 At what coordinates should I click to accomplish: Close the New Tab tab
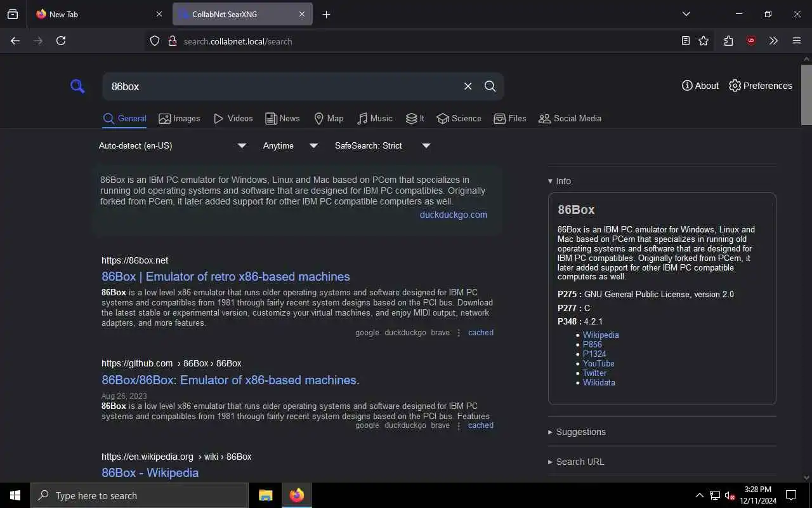click(x=159, y=14)
